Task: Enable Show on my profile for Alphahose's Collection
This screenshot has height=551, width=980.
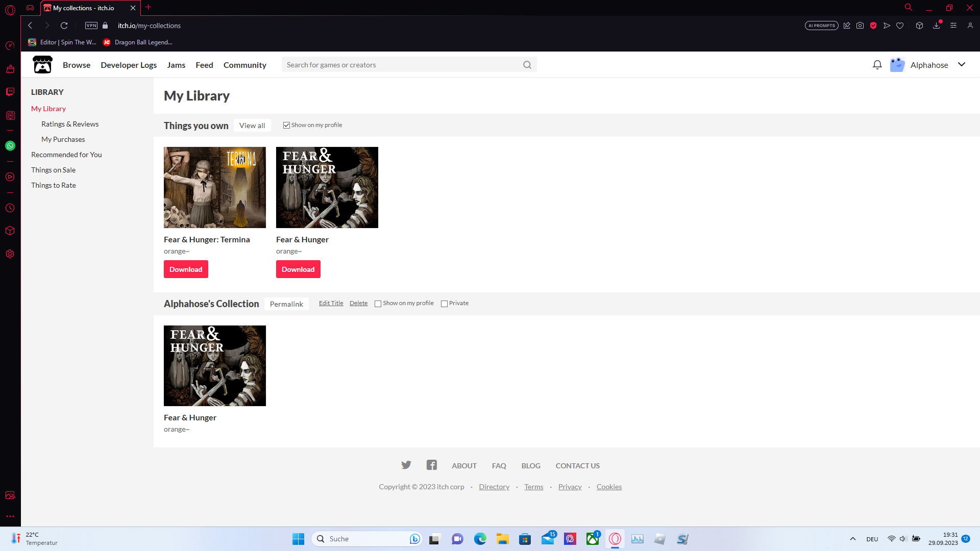Action: (x=378, y=304)
